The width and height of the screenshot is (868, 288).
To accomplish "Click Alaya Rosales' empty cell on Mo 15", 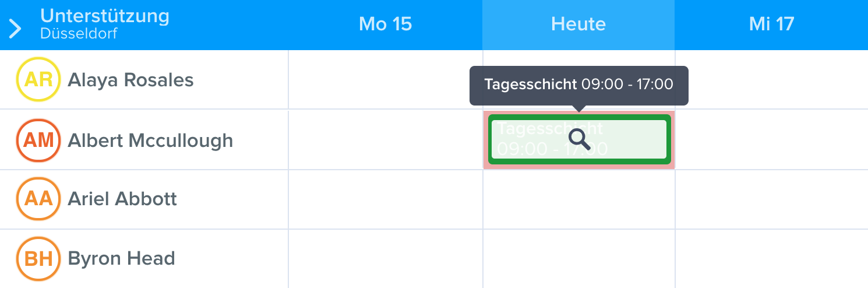I will (x=386, y=80).
